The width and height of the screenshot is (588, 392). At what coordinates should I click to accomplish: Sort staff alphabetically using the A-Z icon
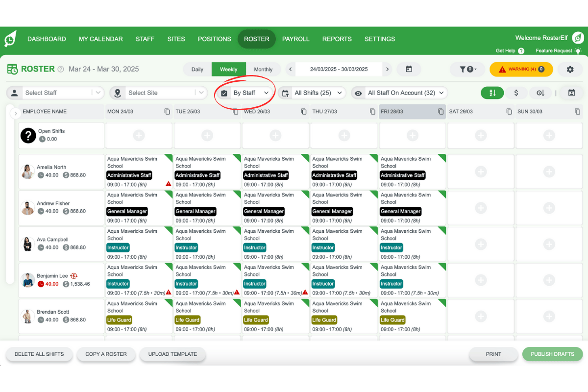pyautogui.click(x=492, y=92)
